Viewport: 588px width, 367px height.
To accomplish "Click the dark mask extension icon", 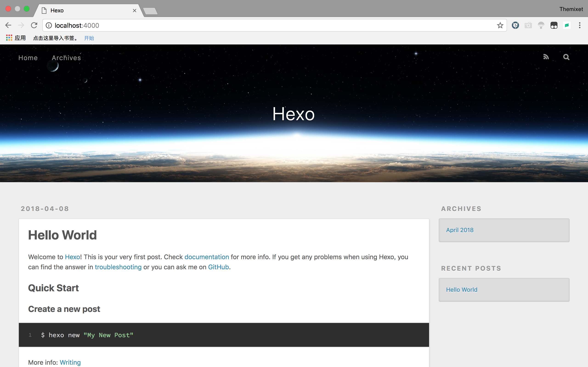I will [x=554, y=25].
